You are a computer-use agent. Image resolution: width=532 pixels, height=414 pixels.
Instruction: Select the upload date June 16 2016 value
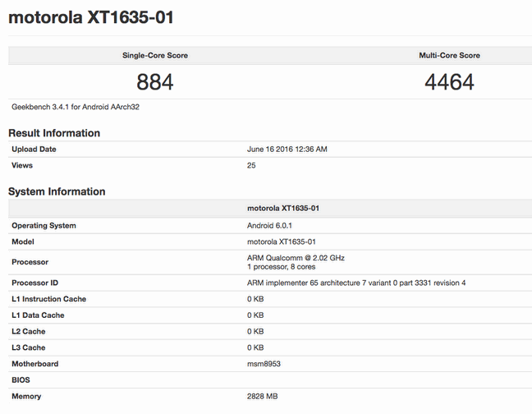[287, 149]
